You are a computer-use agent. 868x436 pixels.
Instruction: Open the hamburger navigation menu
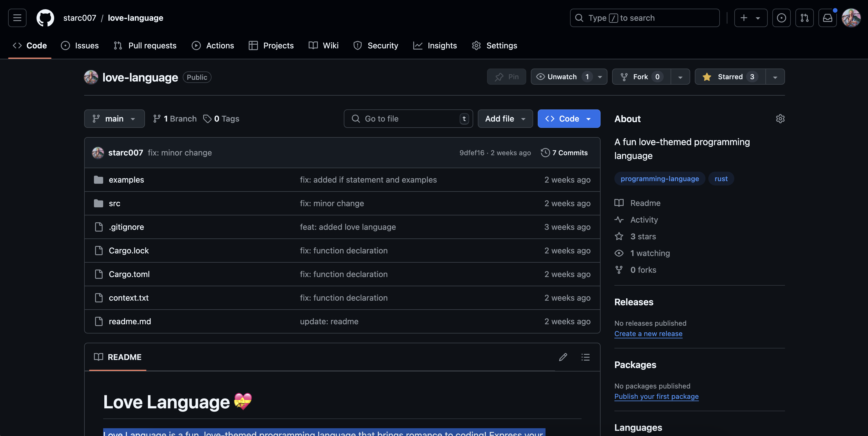click(x=17, y=18)
